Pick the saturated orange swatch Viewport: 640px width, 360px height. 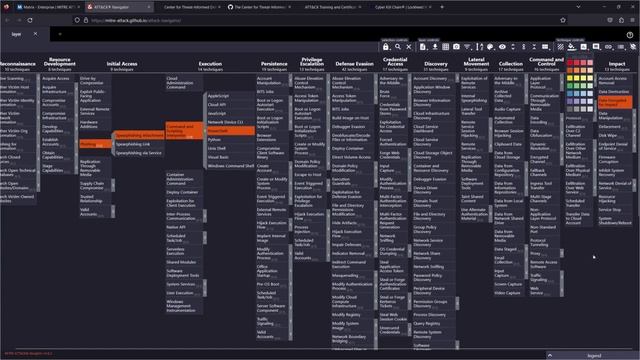(570, 70)
